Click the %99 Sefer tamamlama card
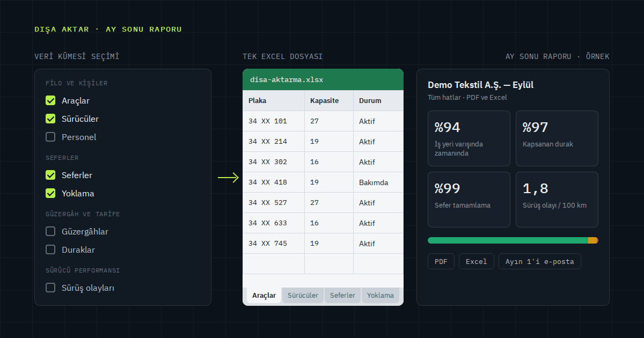The width and height of the screenshot is (644, 338). point(469,200)
